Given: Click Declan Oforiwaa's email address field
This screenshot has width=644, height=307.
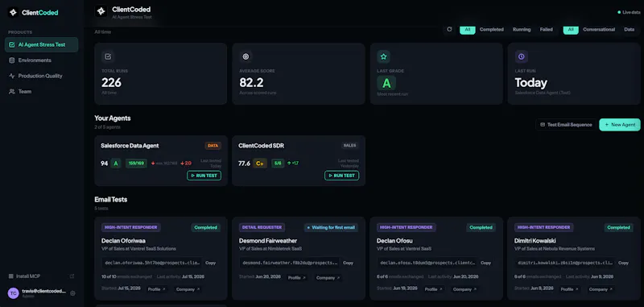Looking at the screenshot, I should click(x=152, y=263).
